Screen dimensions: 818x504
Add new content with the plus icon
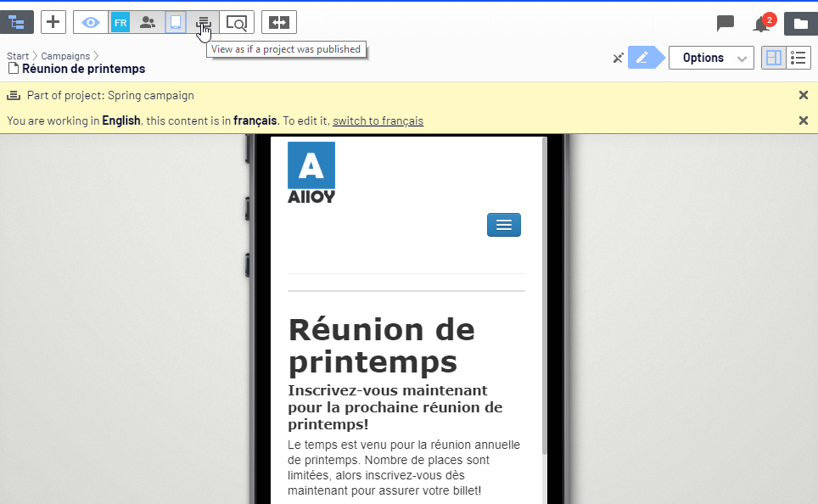click(53, 21)
